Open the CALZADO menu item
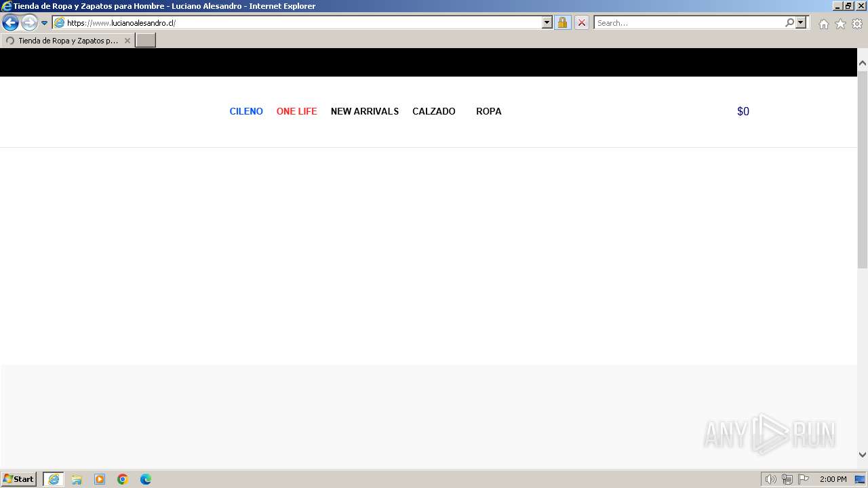 click(434, 111)
